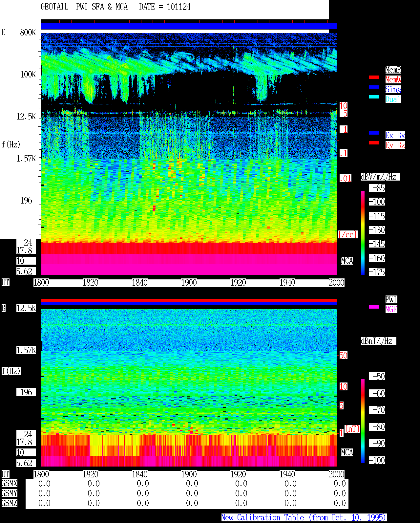420x523 pixels.
Task: Click the dBV/m/√Hz color scale bar
Action: (363, 232)
